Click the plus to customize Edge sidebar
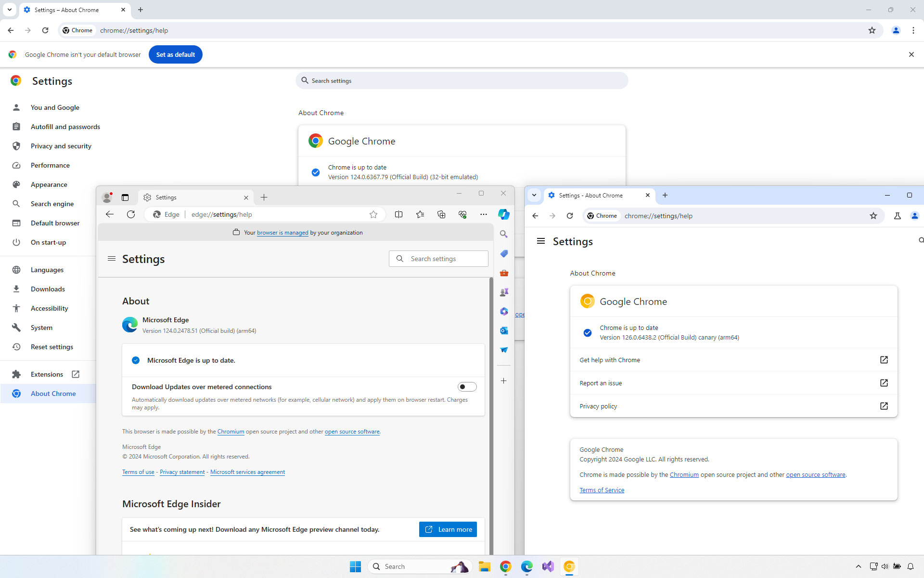Image resolution: width=924 pixels, height=578 pixels. click(x=504, y=381)
